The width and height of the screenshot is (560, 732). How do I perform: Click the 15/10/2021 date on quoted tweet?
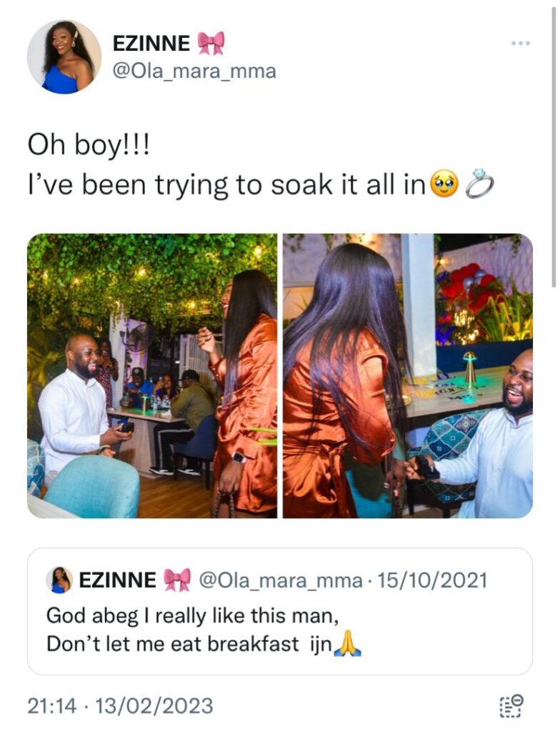(432, 580)
